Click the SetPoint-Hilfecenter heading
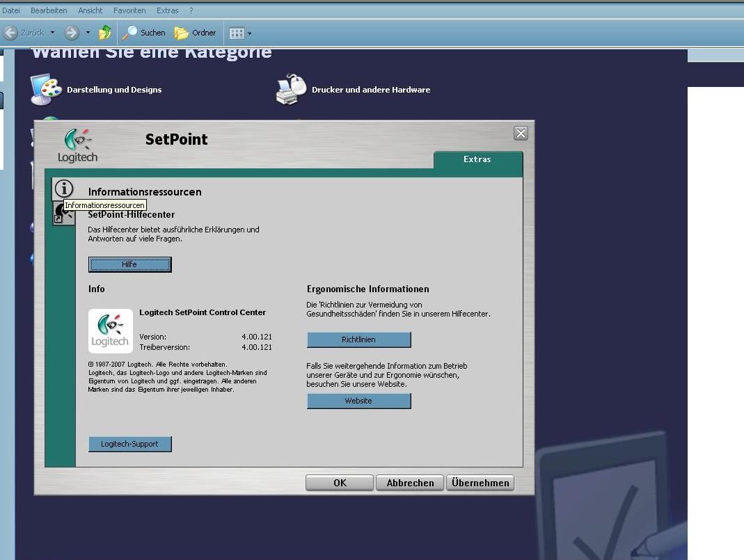Viewport: 744px width, 560px height. pos(132,215)
